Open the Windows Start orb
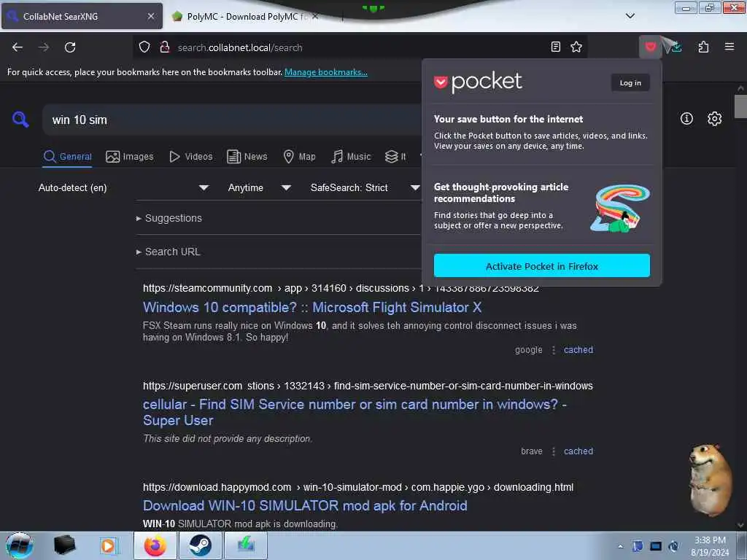 pos(19,545)
